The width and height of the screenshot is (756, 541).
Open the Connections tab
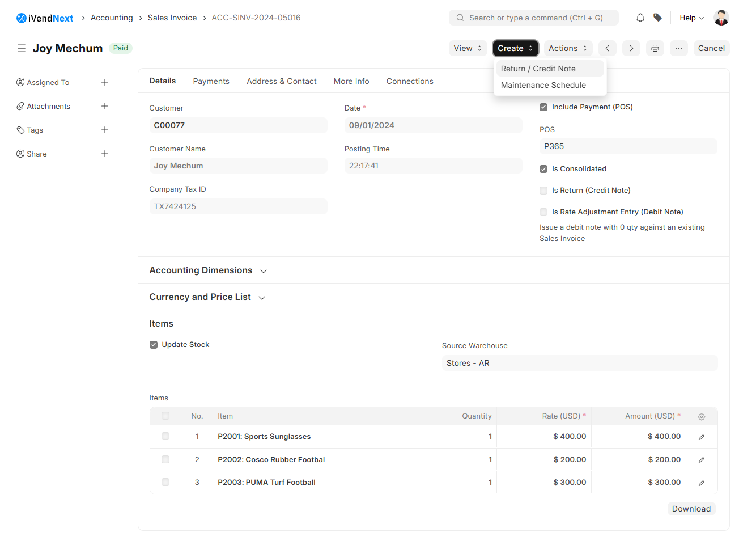click(x=410, y=81)
